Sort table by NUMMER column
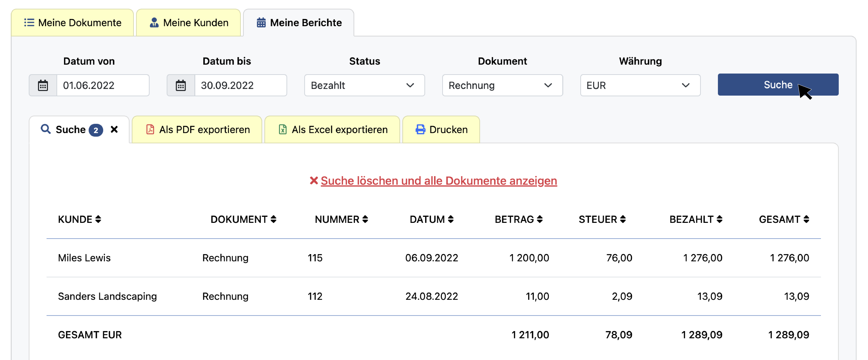Screen dimensions: 868x360 pos(341,219)
